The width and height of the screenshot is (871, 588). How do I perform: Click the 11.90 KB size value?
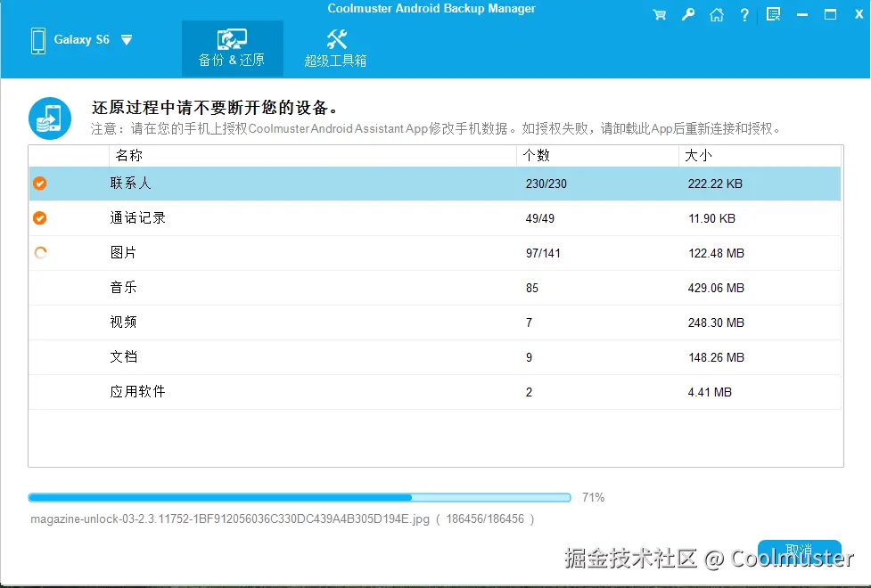pos(711,219)
